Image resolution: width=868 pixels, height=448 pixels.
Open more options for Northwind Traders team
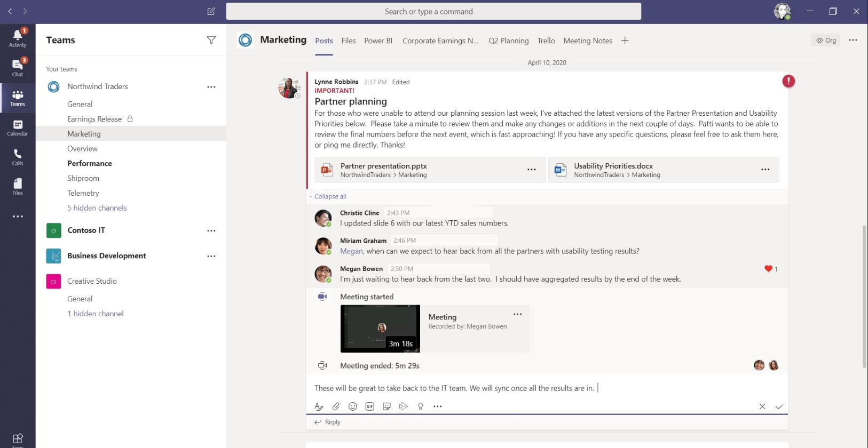211,87
